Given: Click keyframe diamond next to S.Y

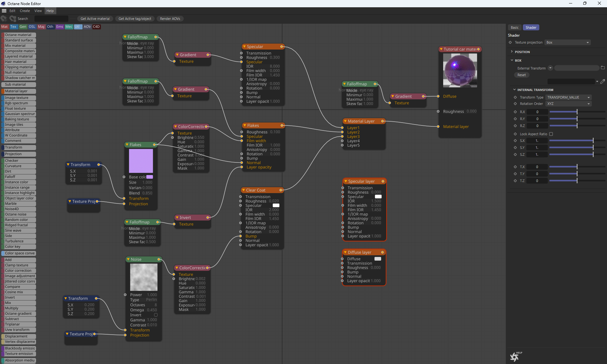Looking at the screenshot, I should tap(515, 148).
